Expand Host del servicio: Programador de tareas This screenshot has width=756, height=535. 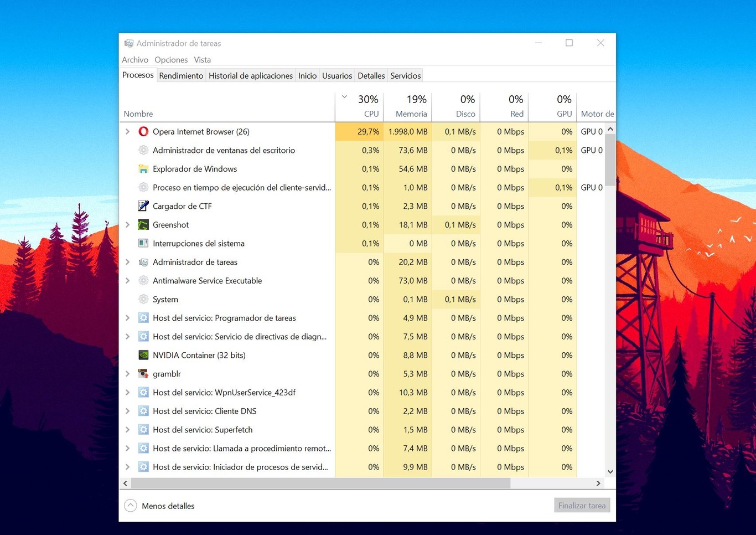(128, 318)
